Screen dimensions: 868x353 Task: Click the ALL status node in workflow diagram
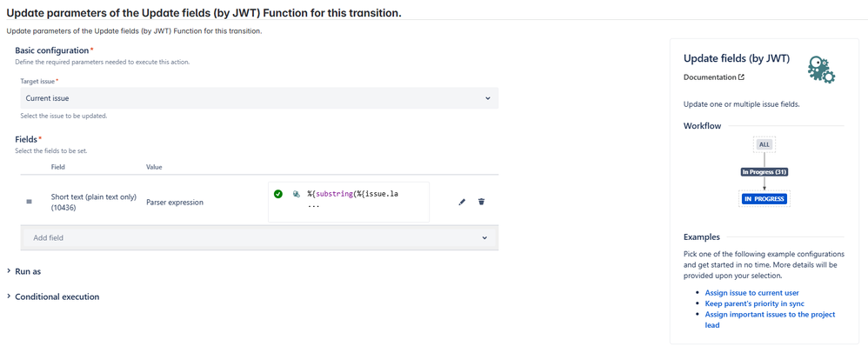point(764,144)
